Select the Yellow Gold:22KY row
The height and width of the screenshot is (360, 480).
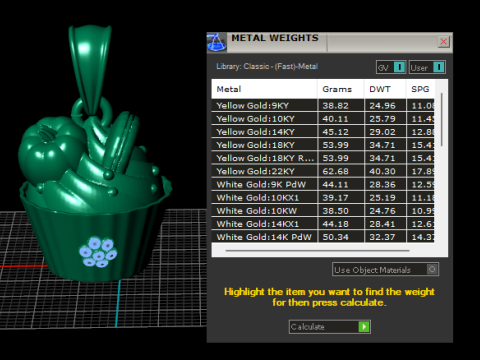(323, 171)
